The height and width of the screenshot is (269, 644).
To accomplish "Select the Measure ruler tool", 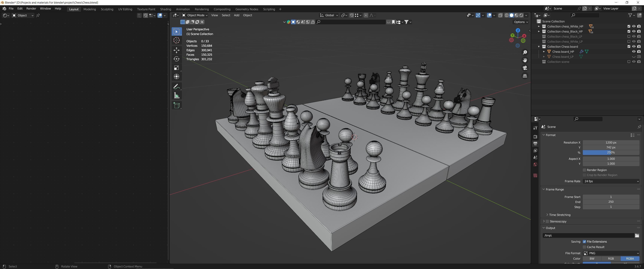I will point(177,96).
